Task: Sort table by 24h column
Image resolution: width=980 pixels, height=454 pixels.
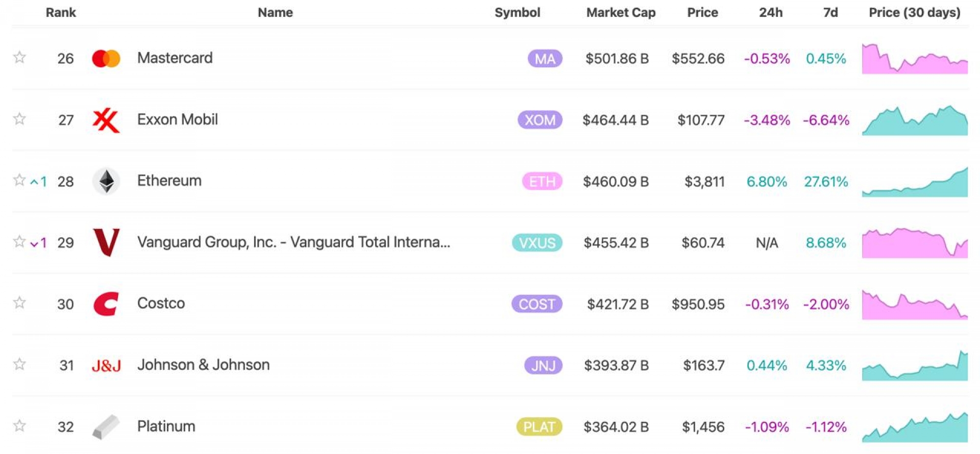Action: [x=771, y=12]
